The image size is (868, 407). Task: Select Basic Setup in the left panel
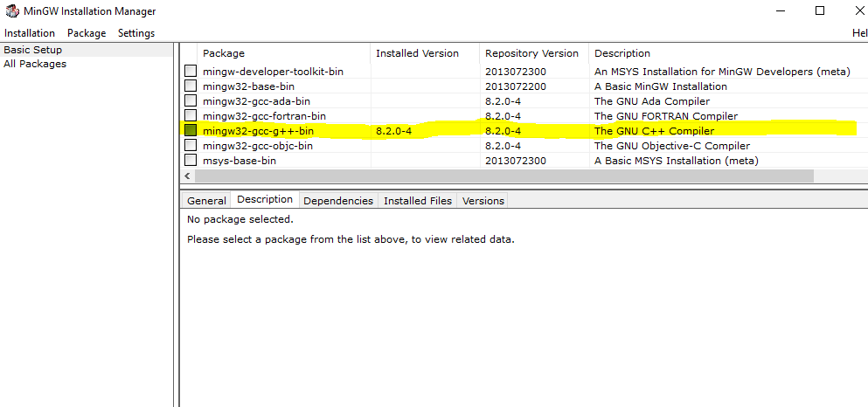tap(33, 50)
